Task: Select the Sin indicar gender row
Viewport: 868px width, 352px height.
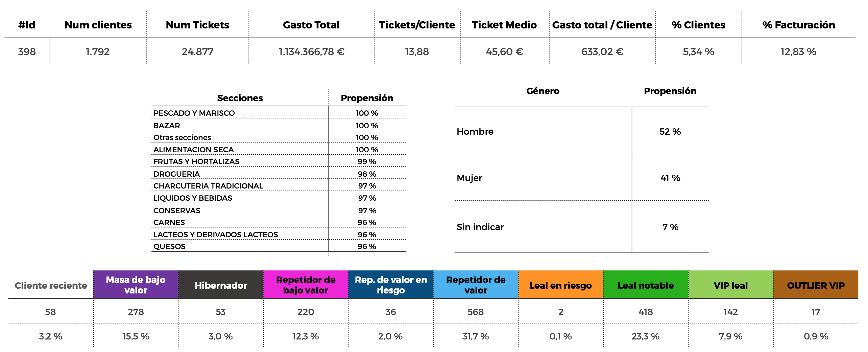Action: pos(480,227)
